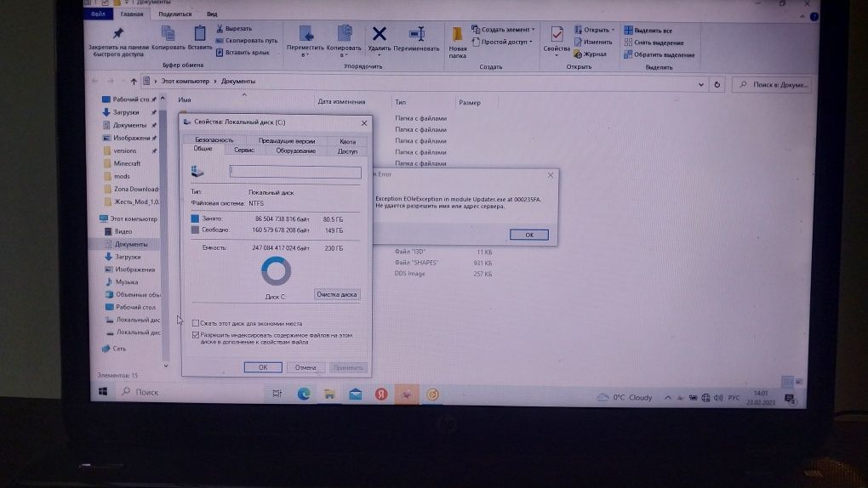Image resolution: width=868 pixels, height=488 pixels.
Task: Select This PC (Этот компьютер) in tree
Action: click(x=128, y=218)
